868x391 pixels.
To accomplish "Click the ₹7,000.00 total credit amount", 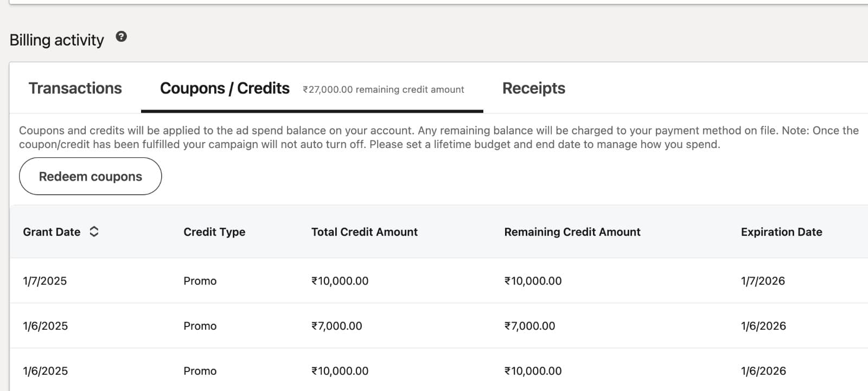I will coord(336,326).
